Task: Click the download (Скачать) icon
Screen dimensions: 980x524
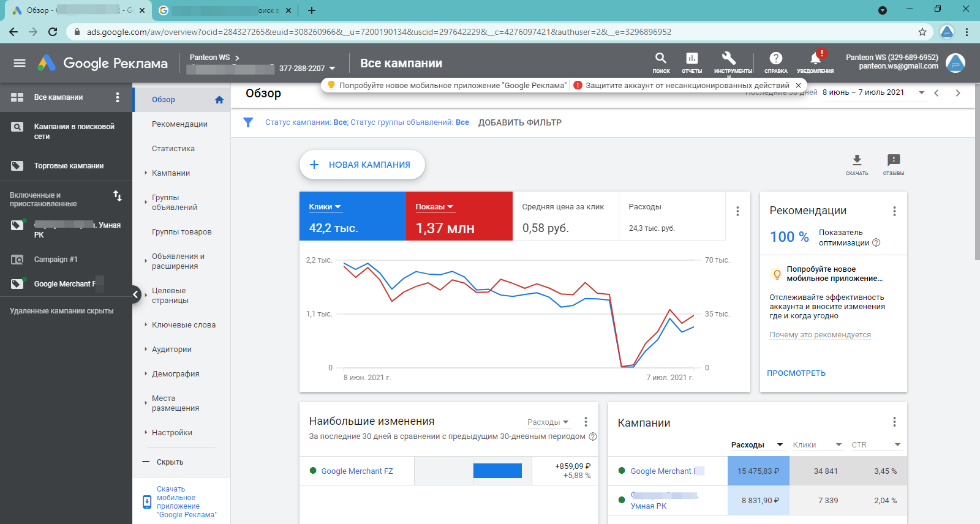Action: (x=857, y=160)
